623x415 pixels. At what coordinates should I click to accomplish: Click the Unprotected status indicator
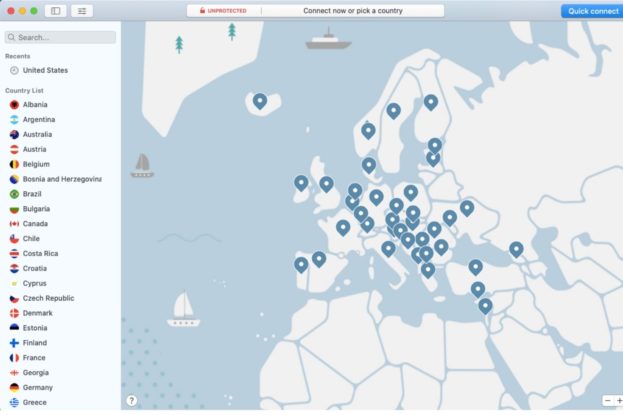coord(223,11)
